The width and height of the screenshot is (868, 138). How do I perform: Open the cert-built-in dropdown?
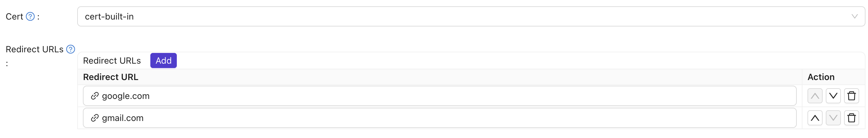click(x=438, y=16)
